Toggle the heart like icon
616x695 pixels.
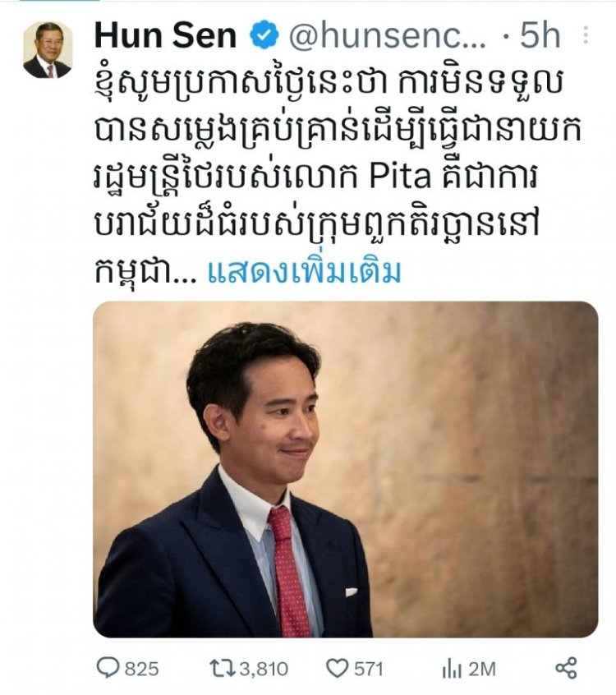coord(338,669)
